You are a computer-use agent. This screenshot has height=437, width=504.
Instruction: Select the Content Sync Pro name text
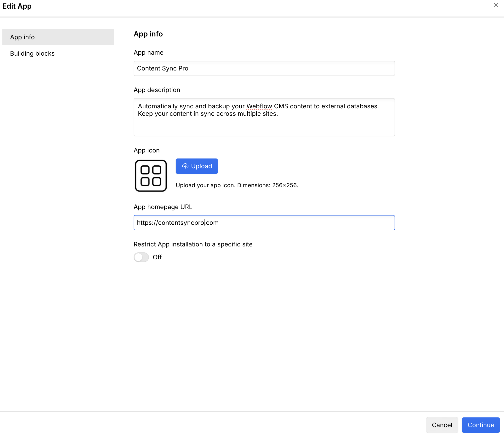163,68
